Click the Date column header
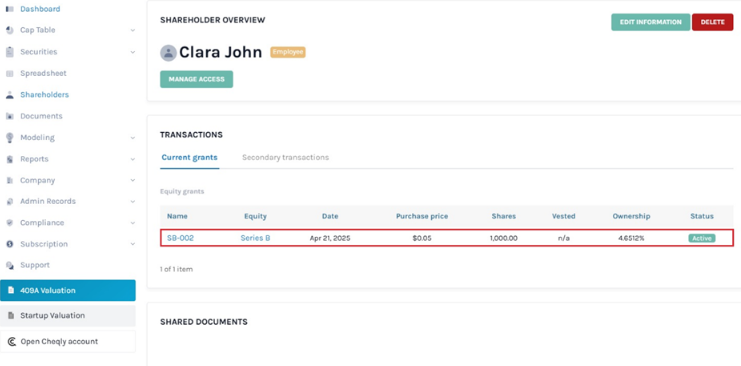Image resolution: width=741 pixels, height=366 pixels. pos(330,216)
